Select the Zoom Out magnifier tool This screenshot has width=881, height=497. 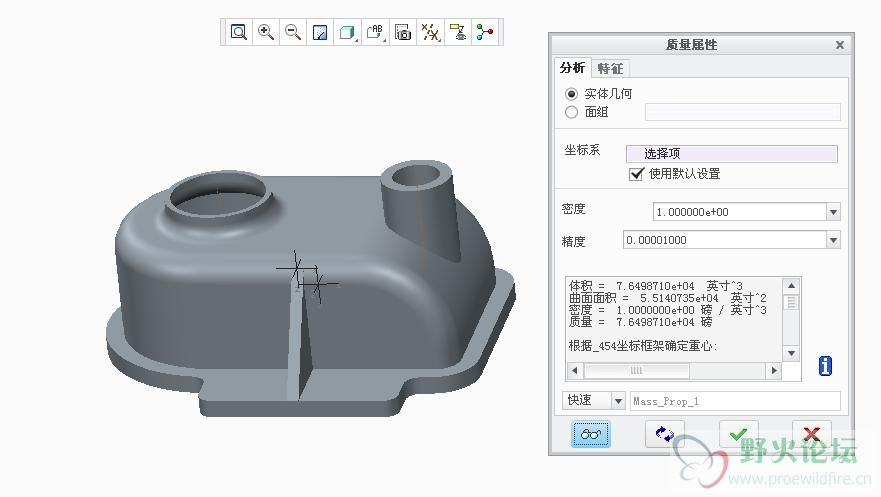pos(293,32)
